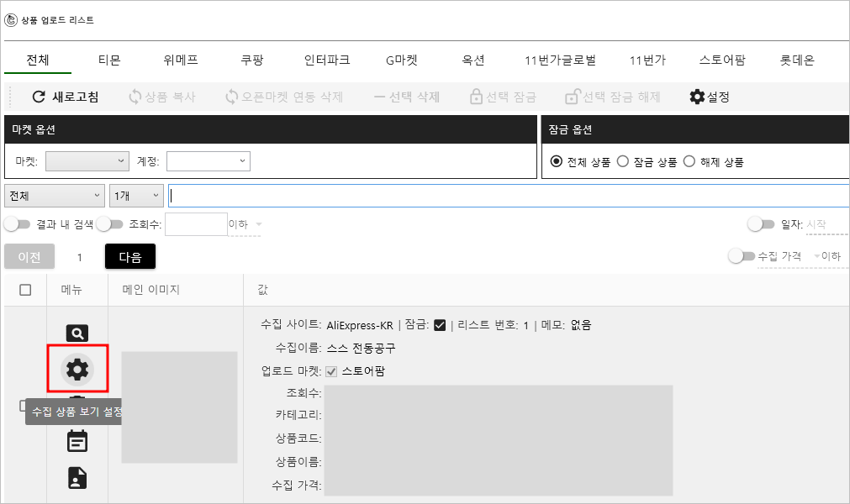The height and width of the screenshot is (504, 850).
Task: Switch to the 티몬 tab
Action: point(109,60)
